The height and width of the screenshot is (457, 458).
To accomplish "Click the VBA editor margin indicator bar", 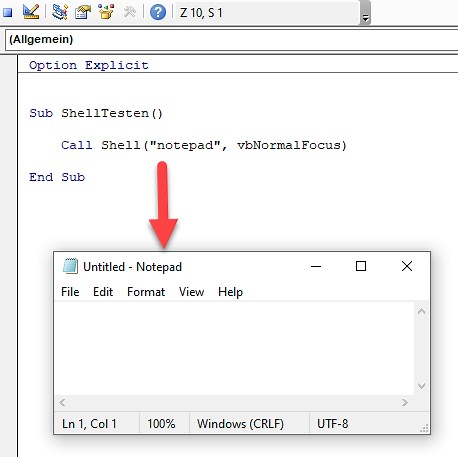I will (9, 256).
